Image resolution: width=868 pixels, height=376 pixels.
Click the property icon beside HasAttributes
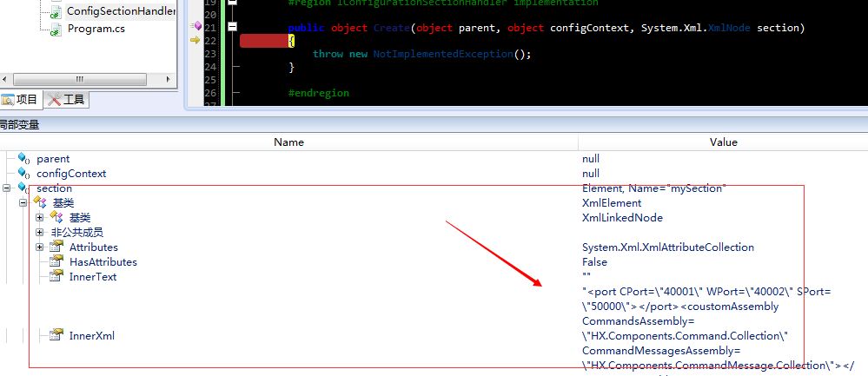[56, 262]
